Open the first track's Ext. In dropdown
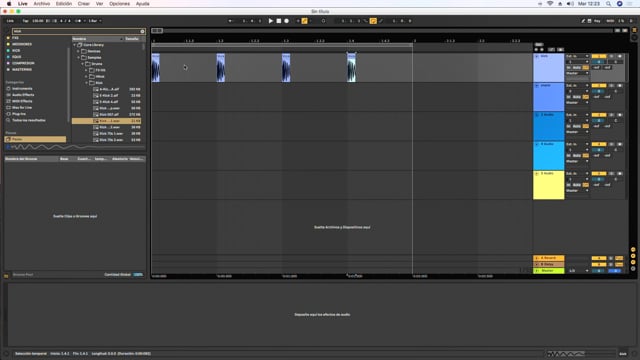The width and height of the screenshot is (640, 360). pos(577,56)
